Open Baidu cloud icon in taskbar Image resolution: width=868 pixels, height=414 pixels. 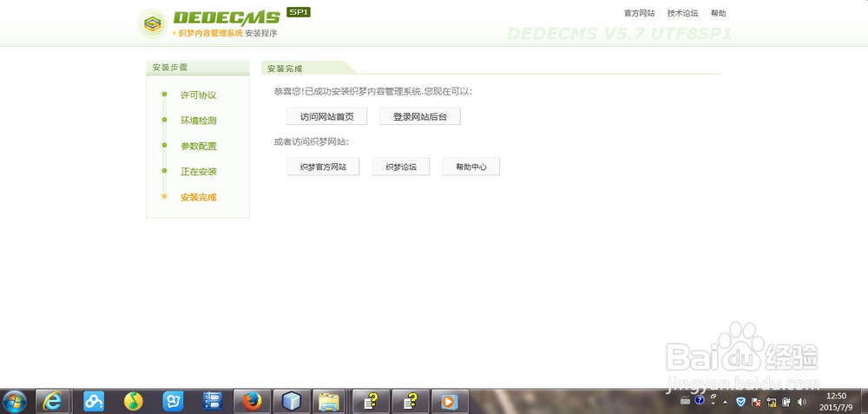click(94, 402)
